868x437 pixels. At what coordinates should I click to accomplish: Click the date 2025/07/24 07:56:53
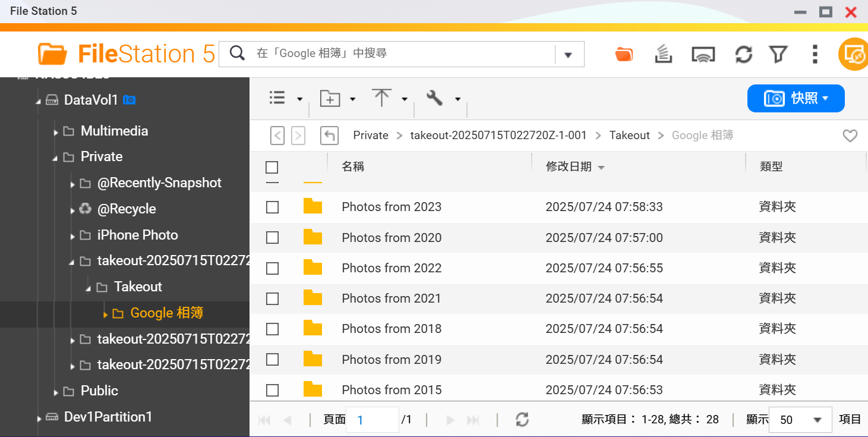[604, 390]
